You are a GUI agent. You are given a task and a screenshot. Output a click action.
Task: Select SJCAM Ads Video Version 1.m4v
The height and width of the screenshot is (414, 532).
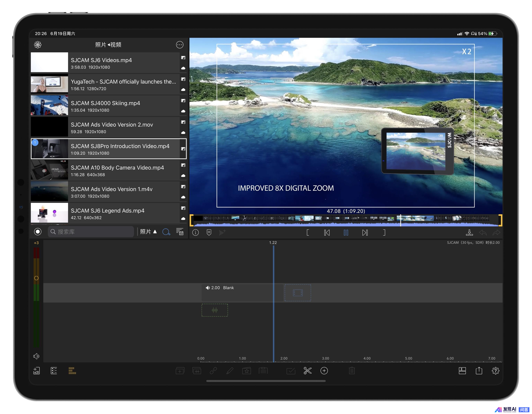pos(109,191)
